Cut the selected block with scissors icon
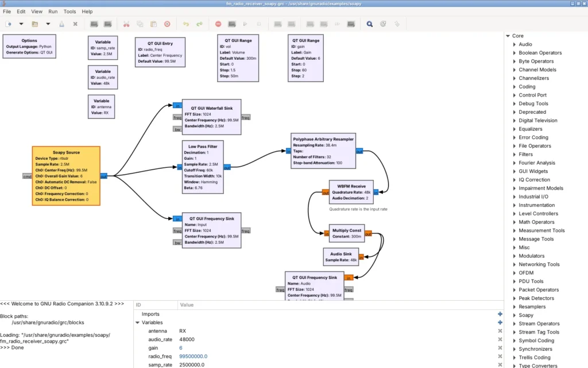The image size is (588, 368). pos(126,24)
